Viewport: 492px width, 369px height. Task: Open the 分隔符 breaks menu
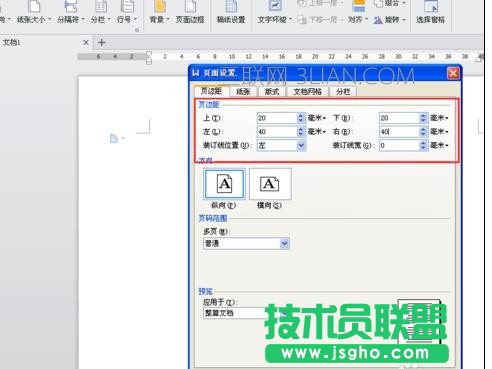tap(71, 13)
